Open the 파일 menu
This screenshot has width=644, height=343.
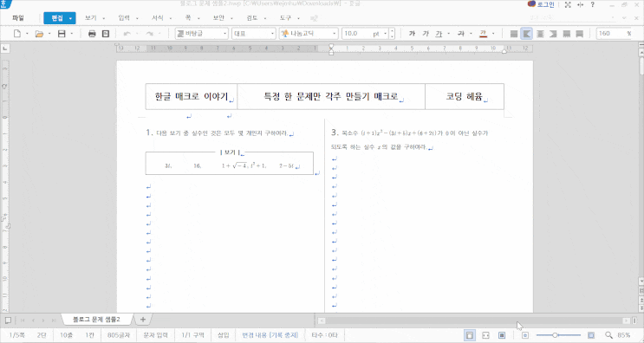(18, 18)
